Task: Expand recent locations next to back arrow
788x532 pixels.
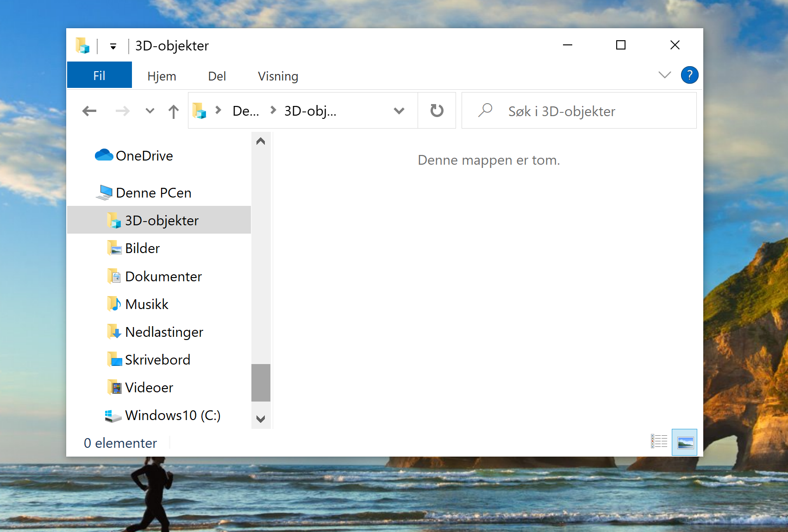Action: pyautogui.click(x=149, y=111)
